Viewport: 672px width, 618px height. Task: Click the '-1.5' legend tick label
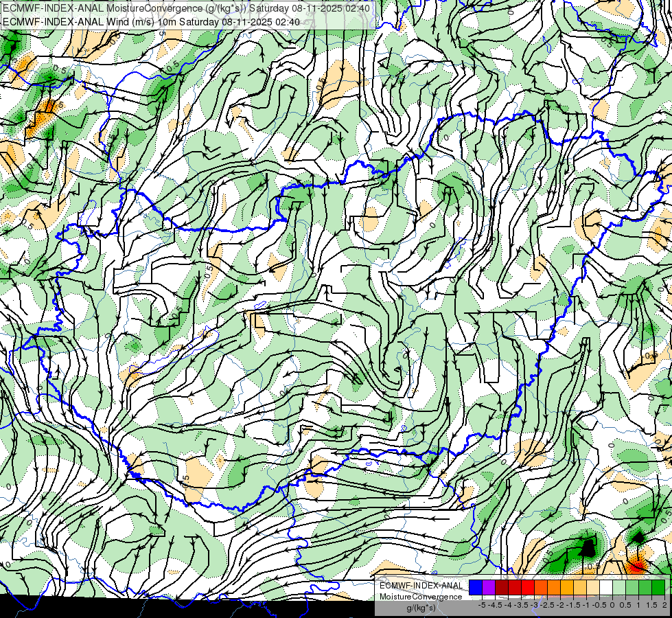[573, 605]
